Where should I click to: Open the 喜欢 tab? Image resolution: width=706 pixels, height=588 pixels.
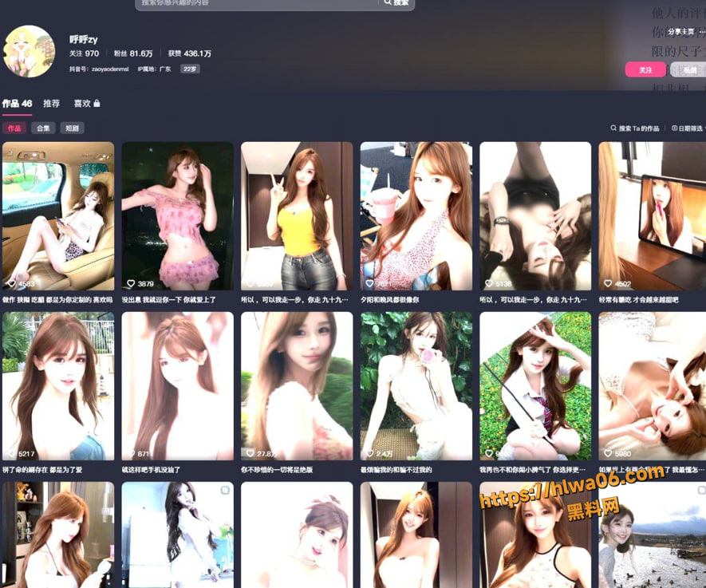(x=86, y=104)
